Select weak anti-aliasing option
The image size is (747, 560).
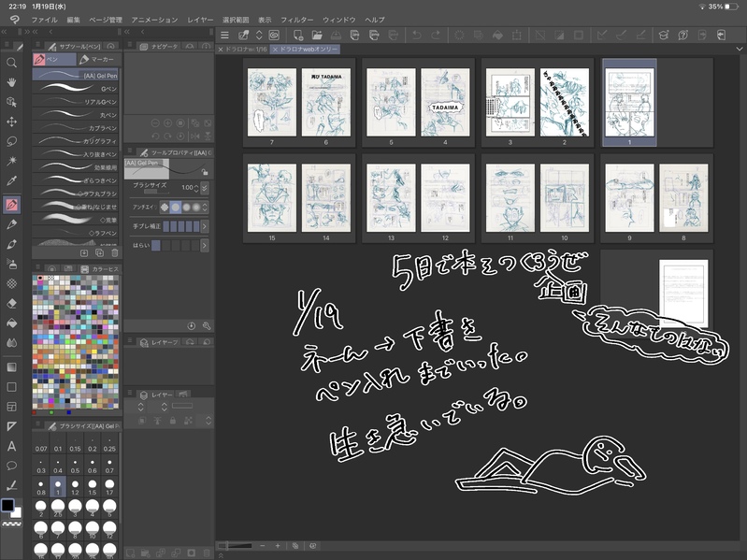(176, 208)
